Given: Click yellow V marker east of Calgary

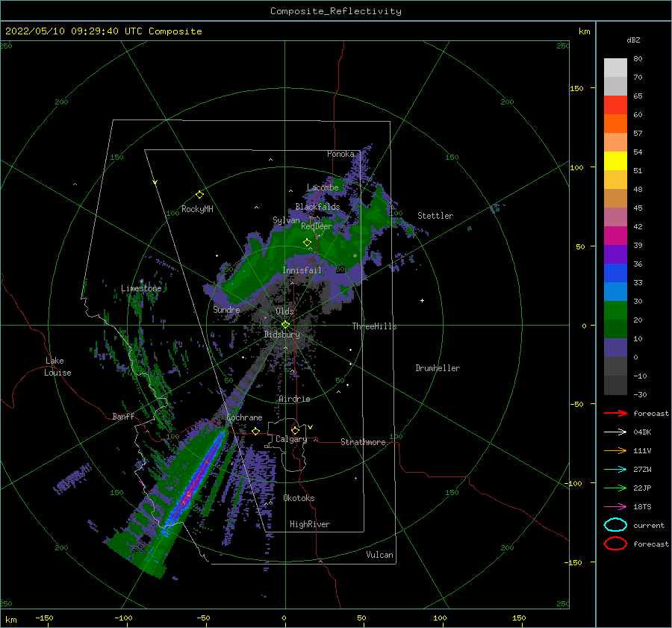Looking at the screenshot, I should pos(310,427).
